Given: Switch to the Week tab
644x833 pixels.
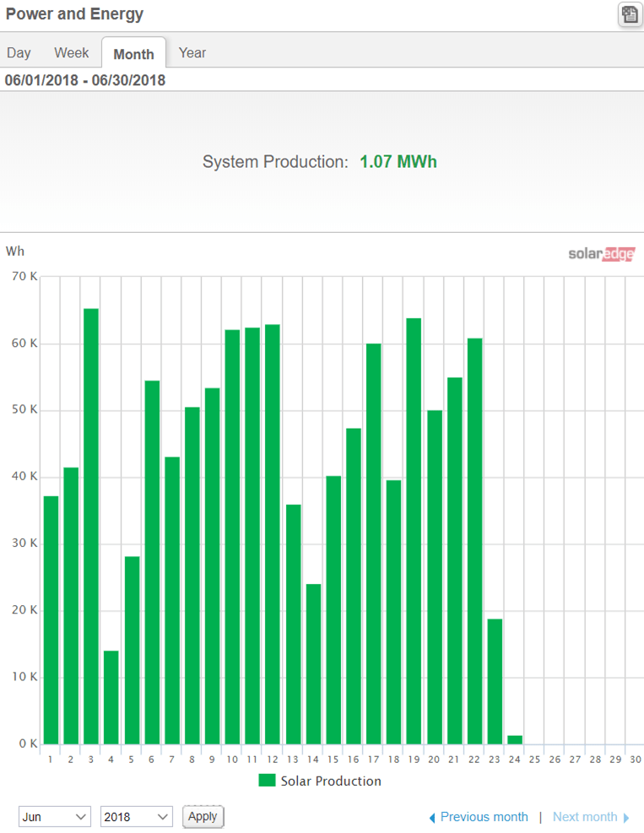Looking at the screenshot, I should point(72,52).
